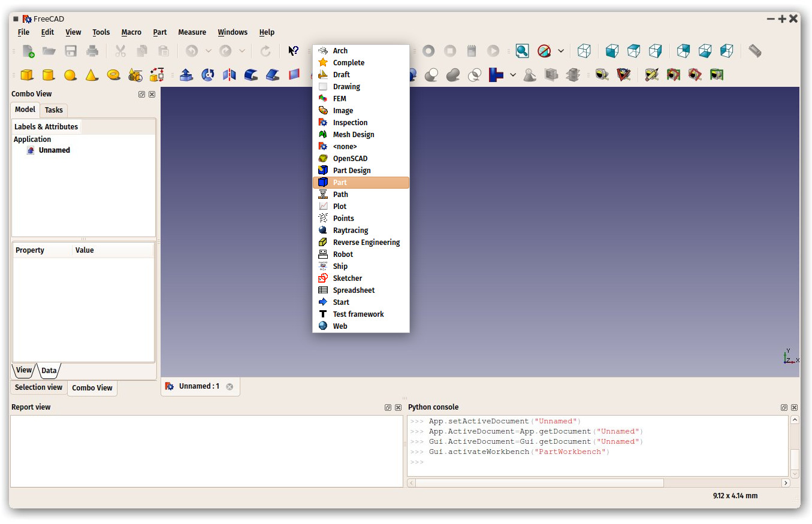Select the Fillet tool

[251, 75]
